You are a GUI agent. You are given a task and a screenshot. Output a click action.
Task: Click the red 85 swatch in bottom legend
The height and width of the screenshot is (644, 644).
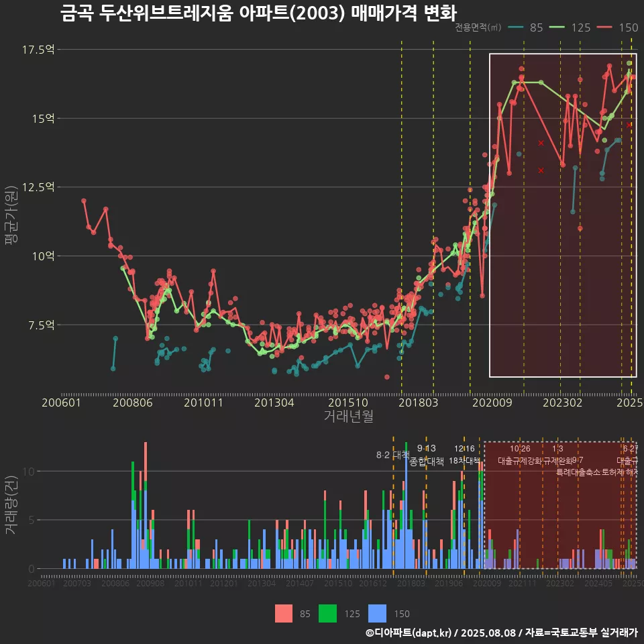point(284,614)
